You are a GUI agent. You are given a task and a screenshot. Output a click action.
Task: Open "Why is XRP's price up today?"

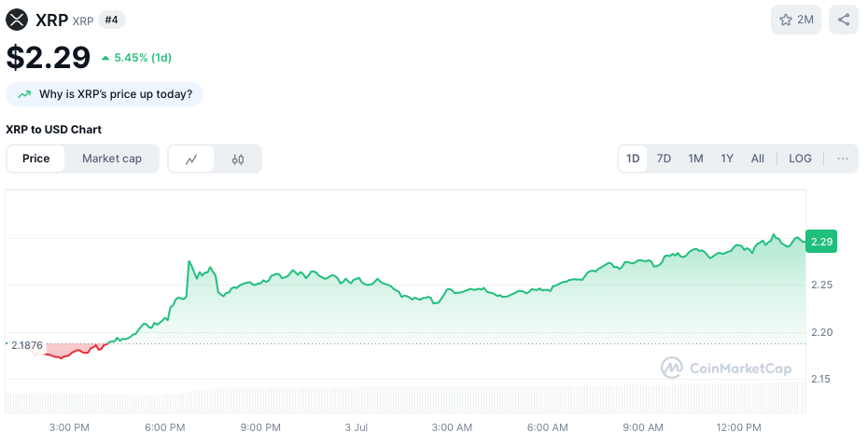[x=105, y=94]
